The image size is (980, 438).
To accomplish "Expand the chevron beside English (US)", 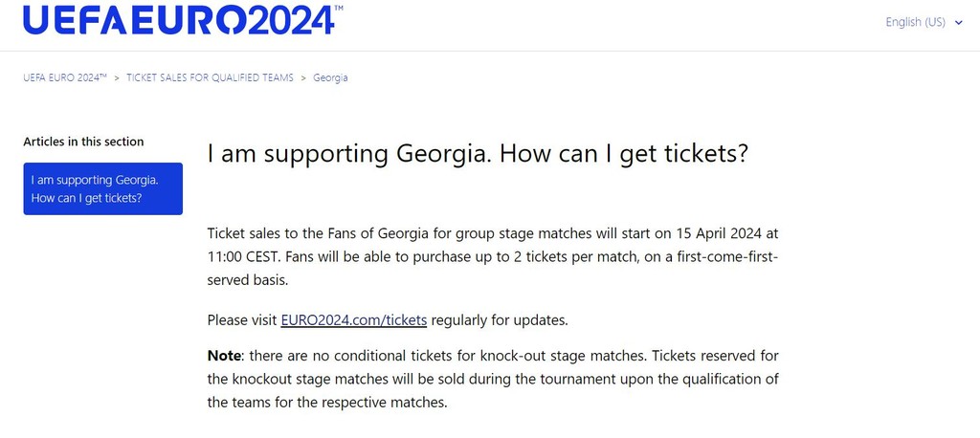I will [x=959, y=23].
